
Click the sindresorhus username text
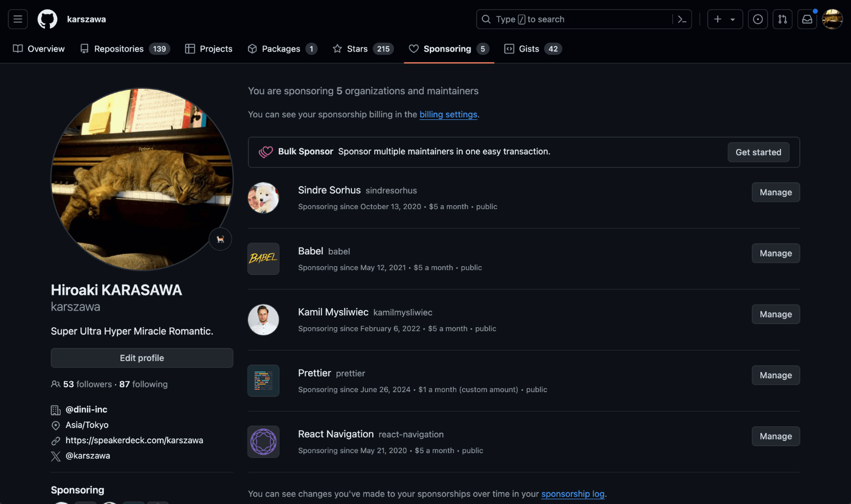pyautogui.click(x=391, y=191)
